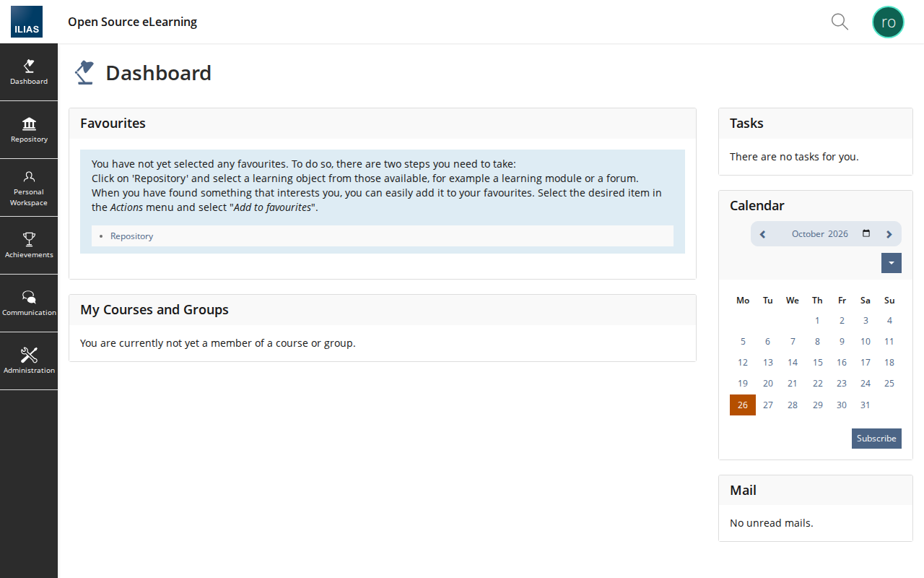
Task: Click the Tasks panel heading
Action: coord(746,124)
